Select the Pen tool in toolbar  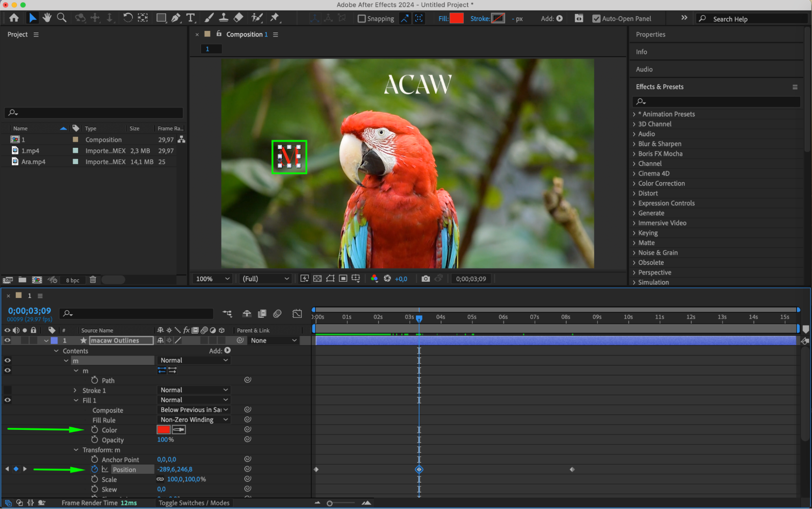(175, 18)
